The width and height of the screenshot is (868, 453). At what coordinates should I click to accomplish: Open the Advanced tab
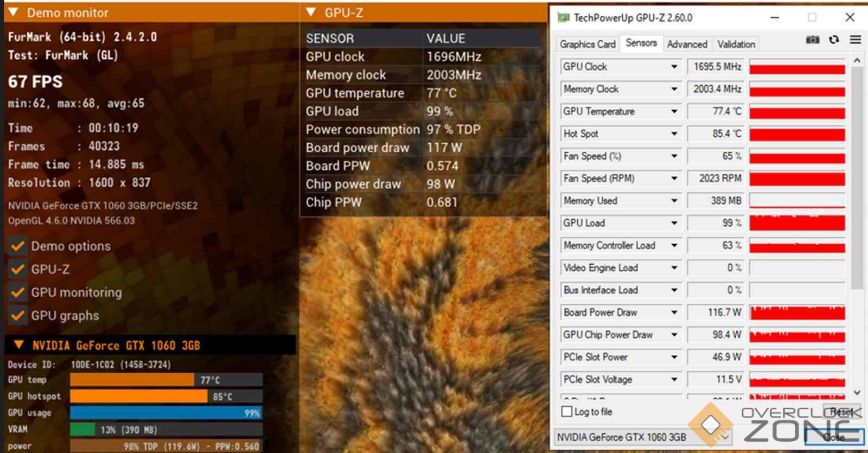click(687, 44)
